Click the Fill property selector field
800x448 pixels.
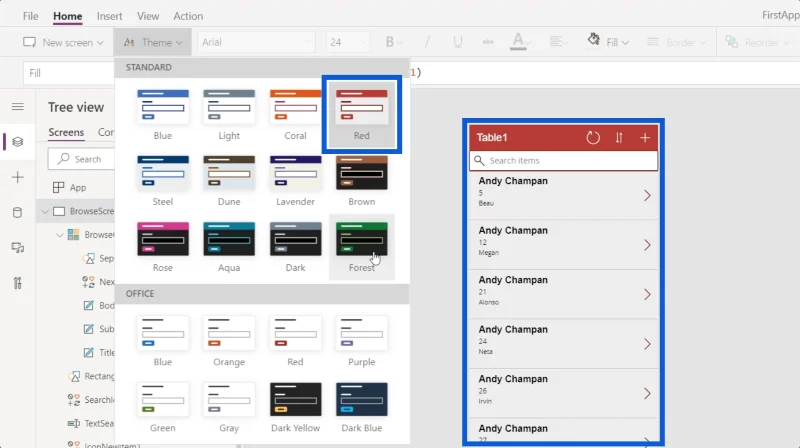[68, 73]
